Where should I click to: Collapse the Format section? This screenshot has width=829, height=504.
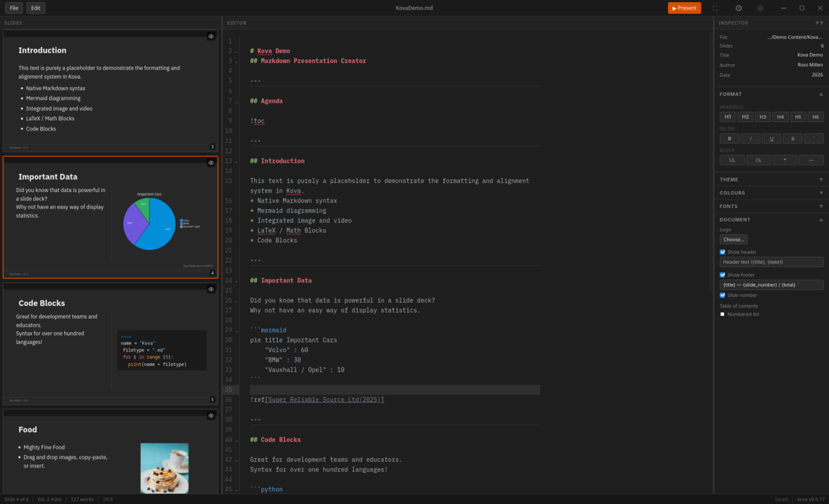821,94
